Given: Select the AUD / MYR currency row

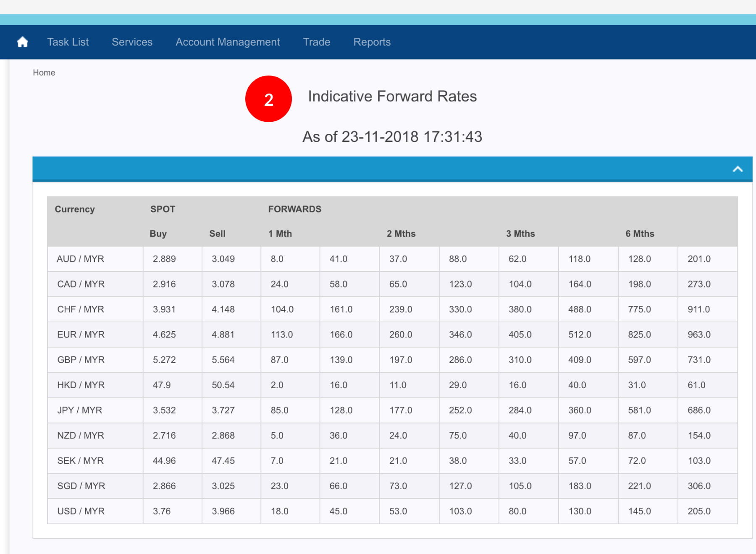Looking at the screenshot, I should pyautogui.click(x=80, y=259).
